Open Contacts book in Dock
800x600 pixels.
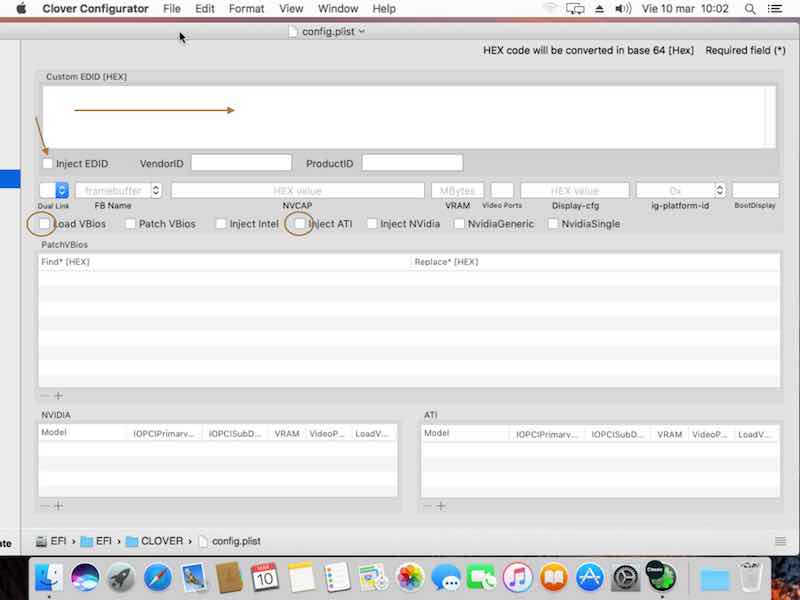pos(229,577)
